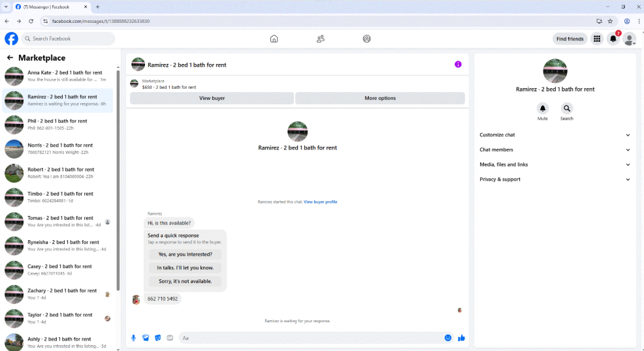The height and width of the screenshot is (351, 644).
Task: Open the Groups icon in top navigation
Action: point(367,38)
